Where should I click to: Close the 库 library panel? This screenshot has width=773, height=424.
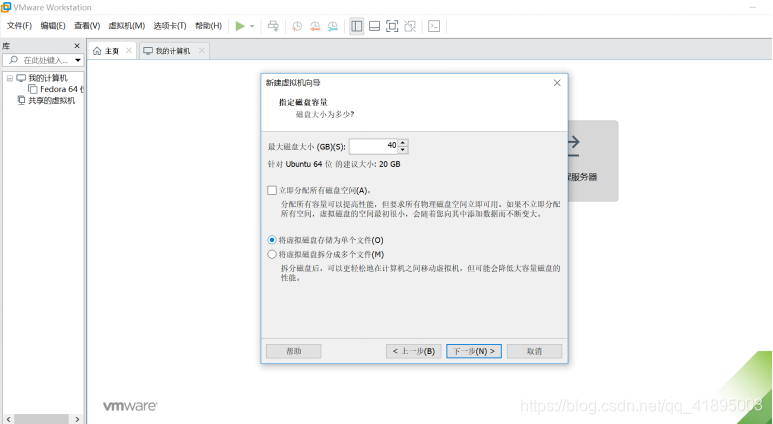coord(77,46)
